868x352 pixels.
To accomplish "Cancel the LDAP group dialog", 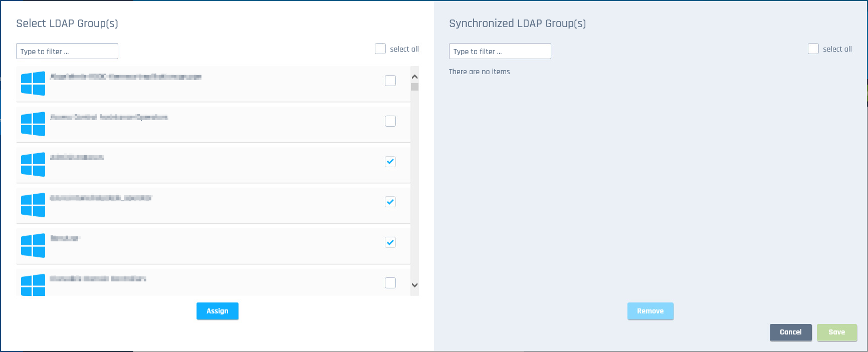I will point(790,332).
